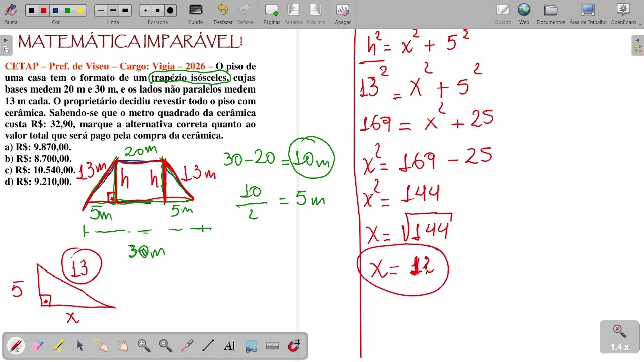Select the Highlighter marker tool
The height and width of the screenshot is (362, 644).
[59, 346]
